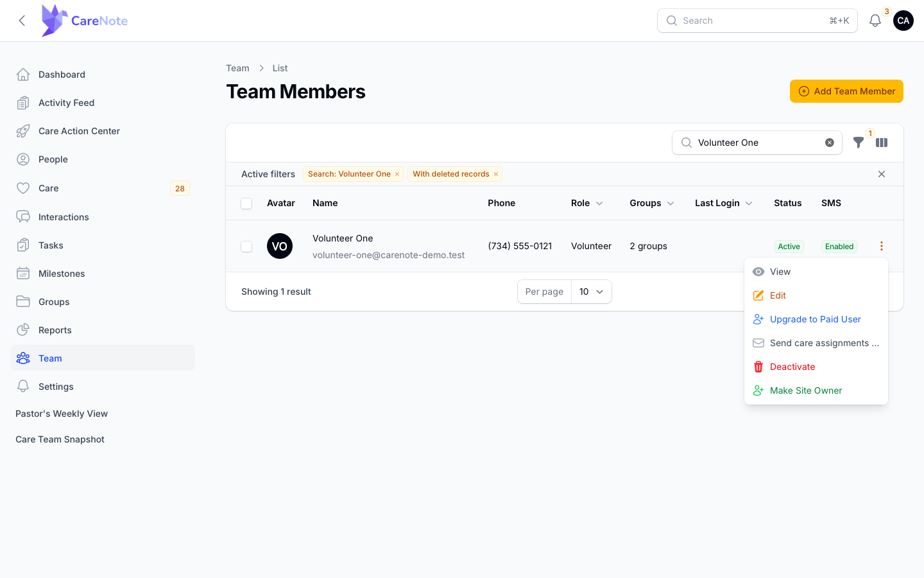The height and width of the screenshot is (578, 924).
Task: Focus the global Search field
Action: coord(757,21)
